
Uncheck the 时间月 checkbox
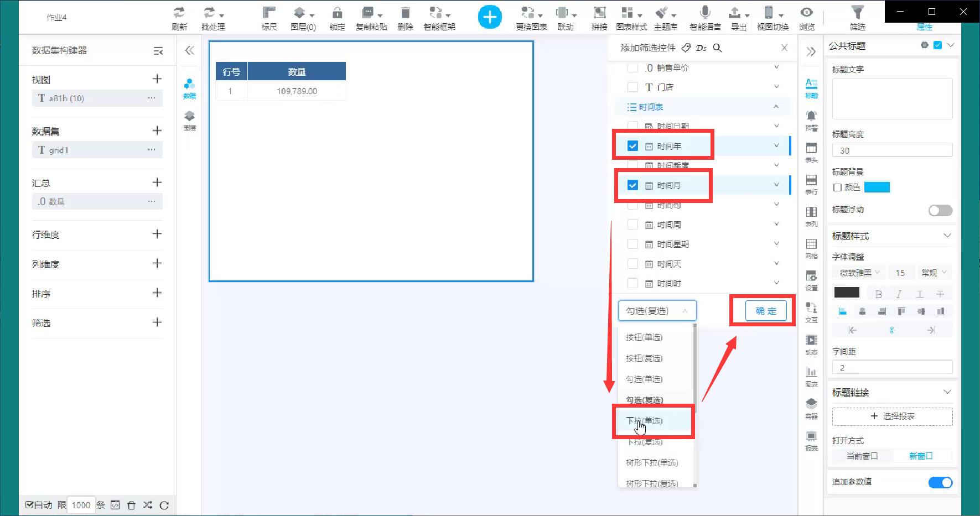[x=632, y=185]
